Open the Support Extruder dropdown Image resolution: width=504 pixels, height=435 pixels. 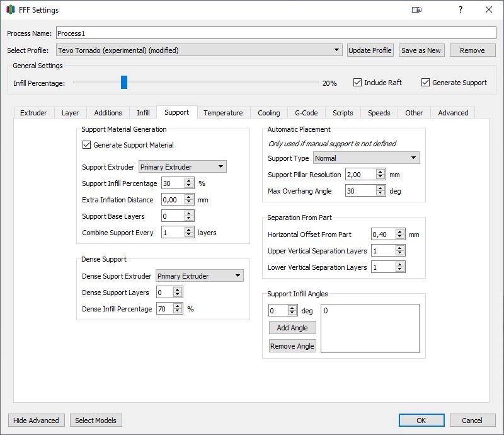183,166
